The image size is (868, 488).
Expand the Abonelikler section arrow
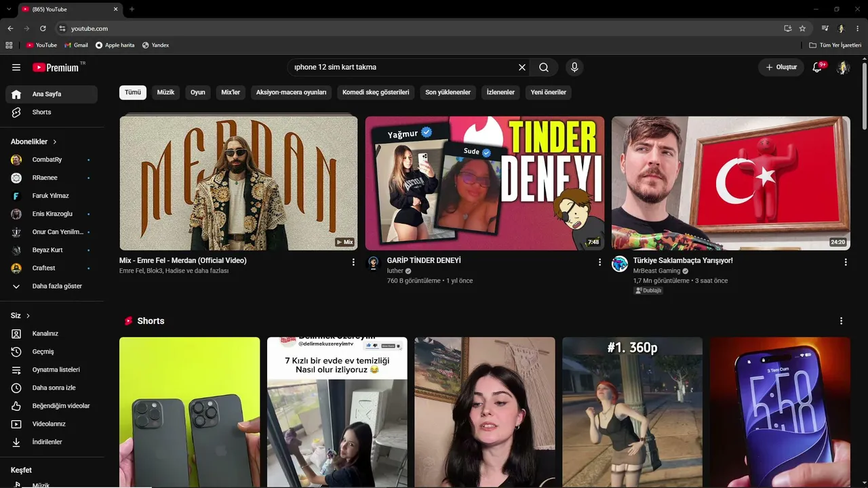pyautogui.click(x=55, y=142)
